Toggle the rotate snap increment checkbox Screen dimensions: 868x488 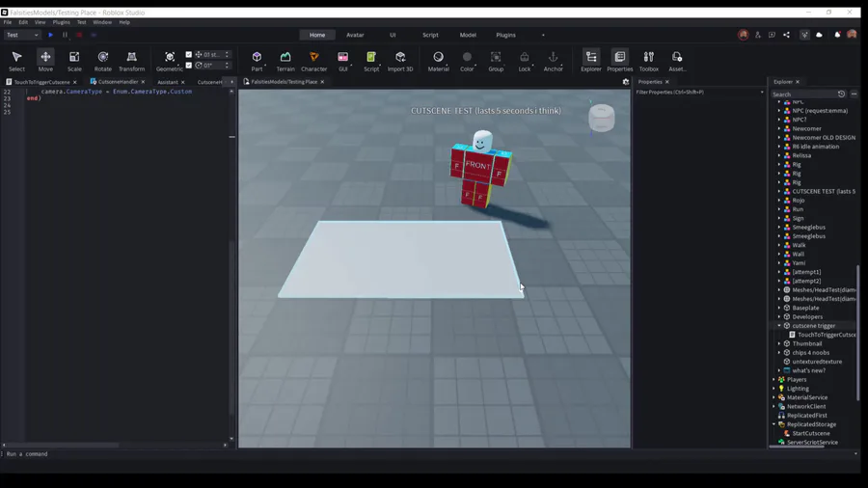pos(189,66)
